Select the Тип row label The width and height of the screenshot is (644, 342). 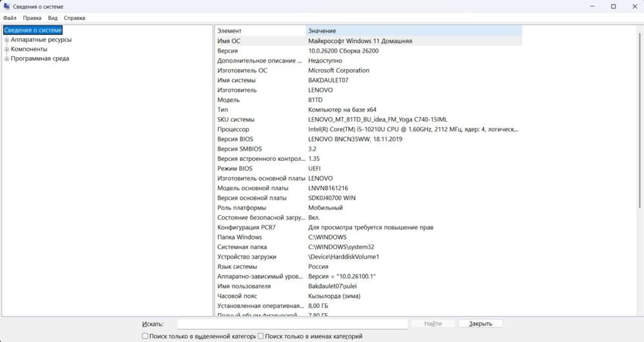tap(223, 110)
